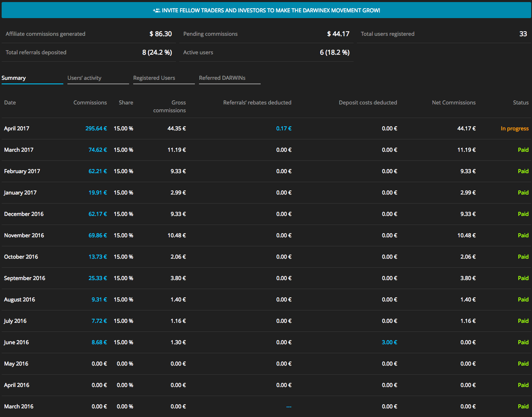Screen dimensions: 532x417
Task: Open April 2017 commissions 295.64 € link
Action: click(x=96, y=128)
